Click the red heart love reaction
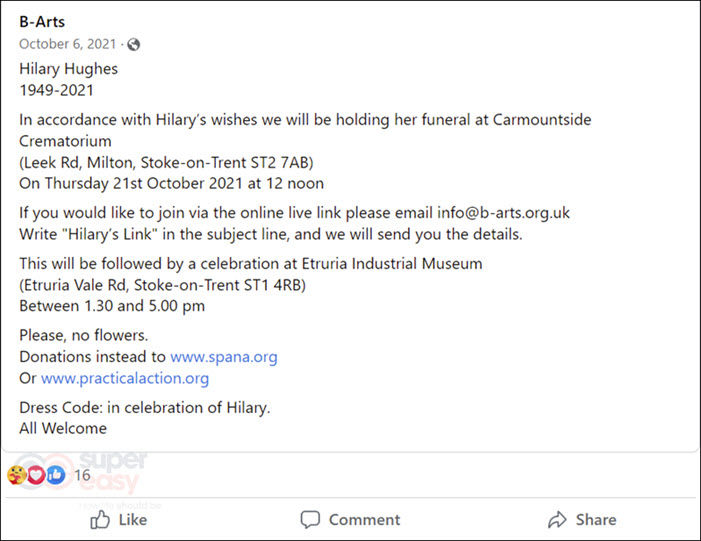701x541 pixels. [36, 475]
